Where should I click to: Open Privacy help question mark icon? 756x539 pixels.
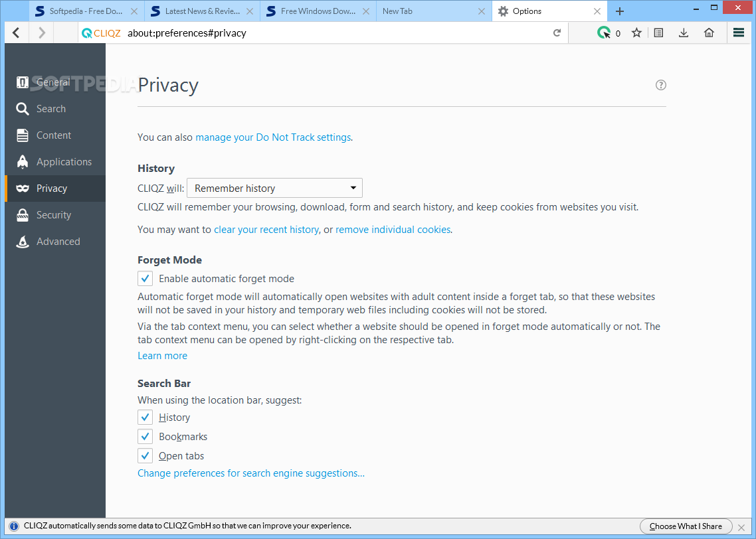tap(660, 85)
